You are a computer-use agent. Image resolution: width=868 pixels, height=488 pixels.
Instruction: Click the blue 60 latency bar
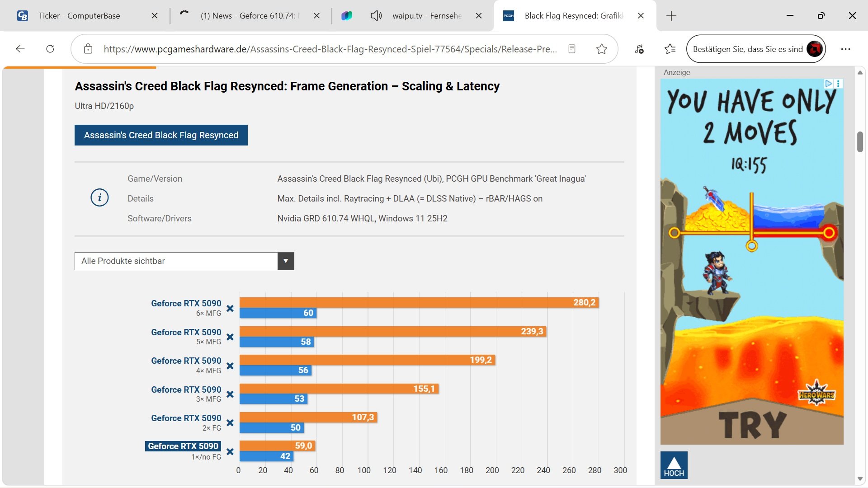point(278,313)
